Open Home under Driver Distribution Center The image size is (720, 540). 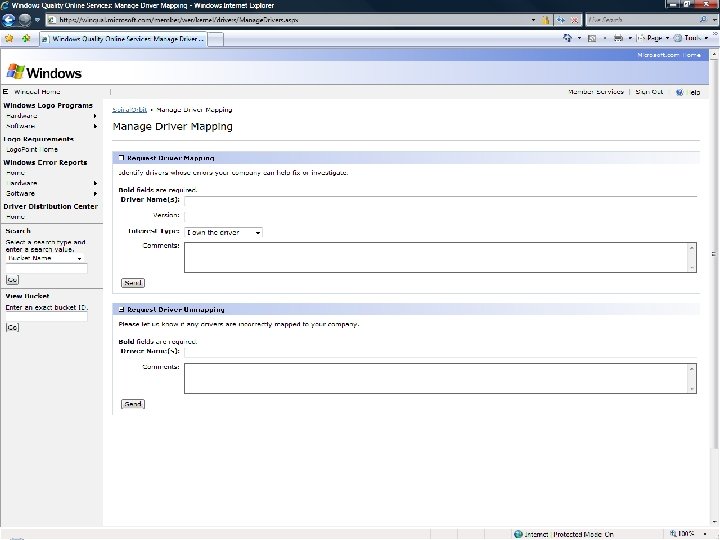(x=16, y=217)
